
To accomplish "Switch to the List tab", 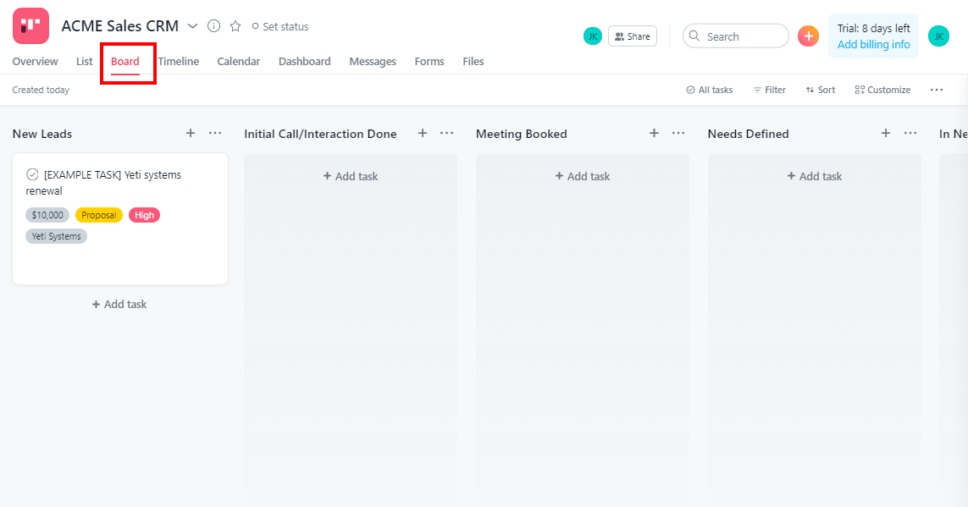I will point(85,61).
